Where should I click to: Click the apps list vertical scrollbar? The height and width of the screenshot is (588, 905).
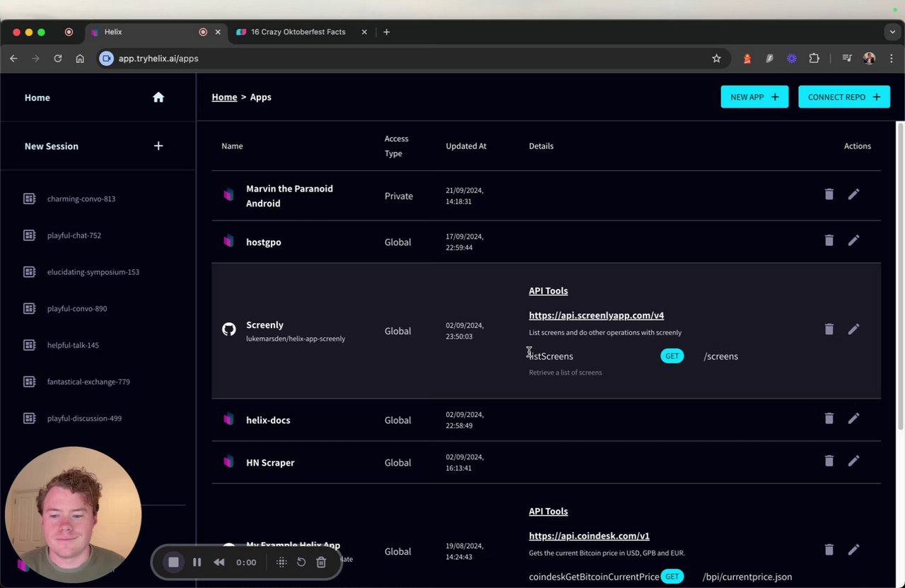tap(900, 276)
